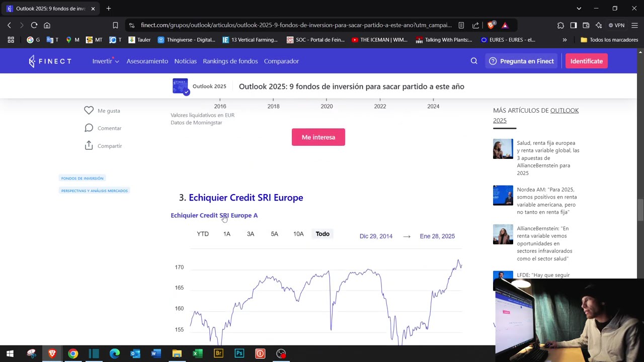Viewport: 644px width, 362px height.
Task: Open the Brave Wallet icon
Action: tap(586, 25)
